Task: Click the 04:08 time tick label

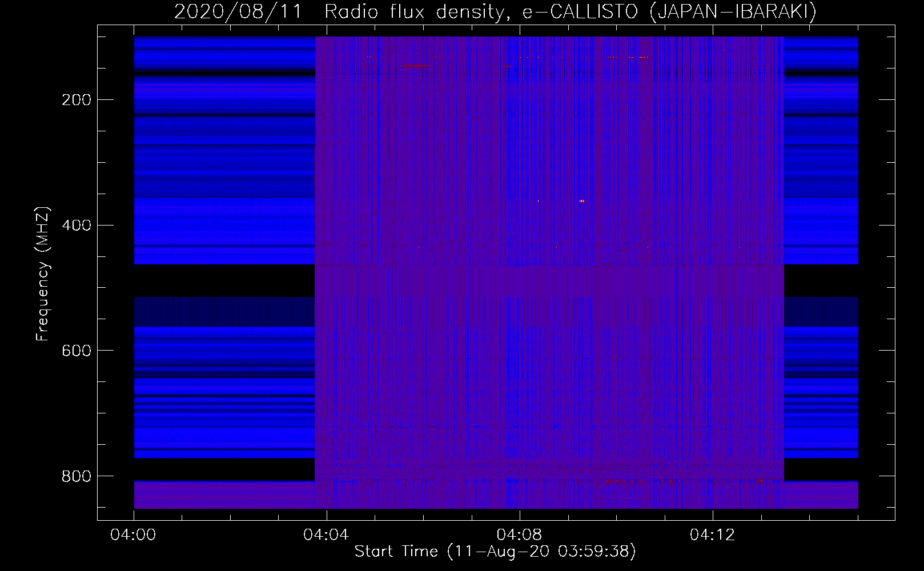Action: pyautogui.click(x=519, y=535)
